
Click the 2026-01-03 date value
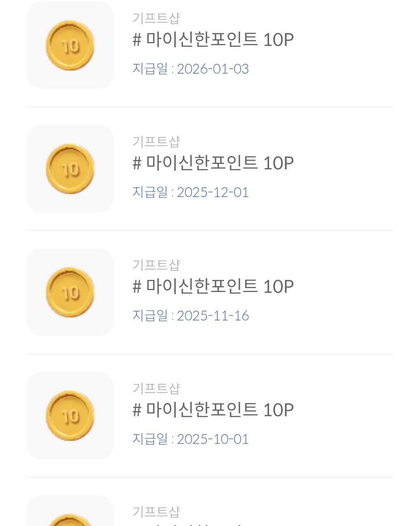pos(213,69)
